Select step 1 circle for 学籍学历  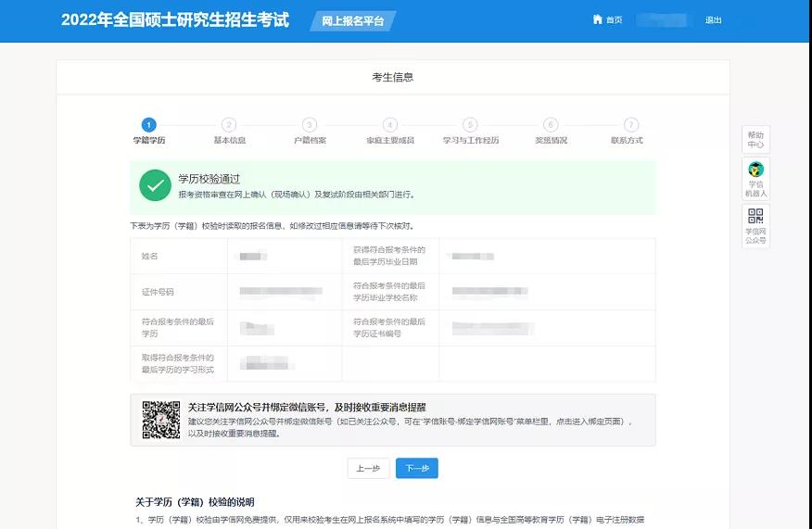[148, 125]
